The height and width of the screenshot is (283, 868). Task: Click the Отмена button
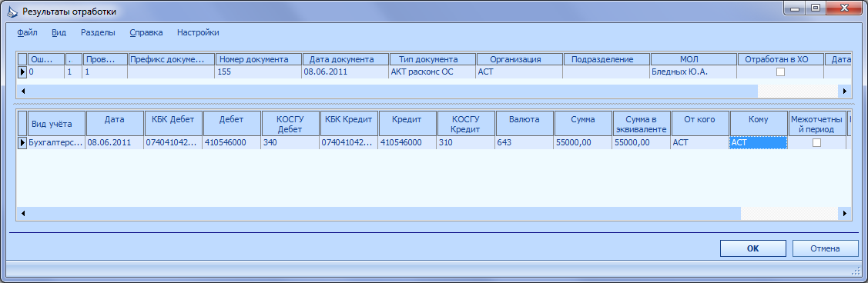tap(826, 248)
